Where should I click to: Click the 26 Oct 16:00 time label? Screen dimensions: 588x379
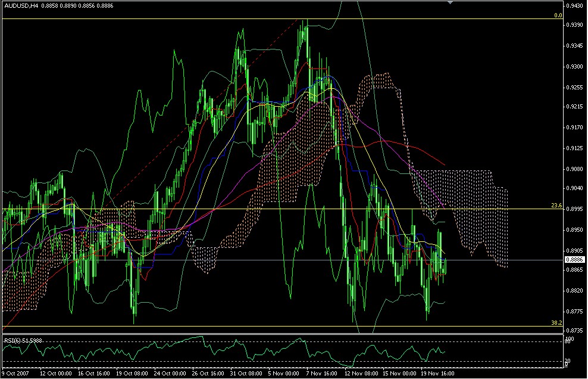point(208,374)
